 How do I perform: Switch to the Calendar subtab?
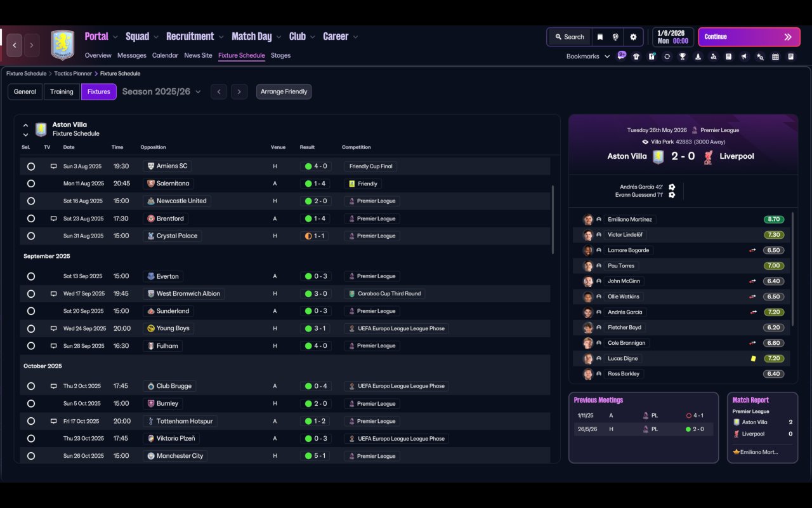(165, 55)
